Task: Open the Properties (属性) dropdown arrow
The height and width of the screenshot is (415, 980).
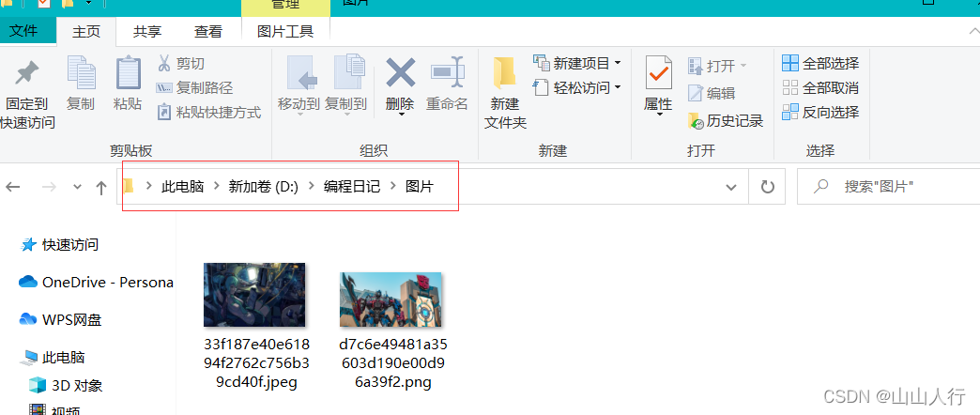Action: (658, 115)
